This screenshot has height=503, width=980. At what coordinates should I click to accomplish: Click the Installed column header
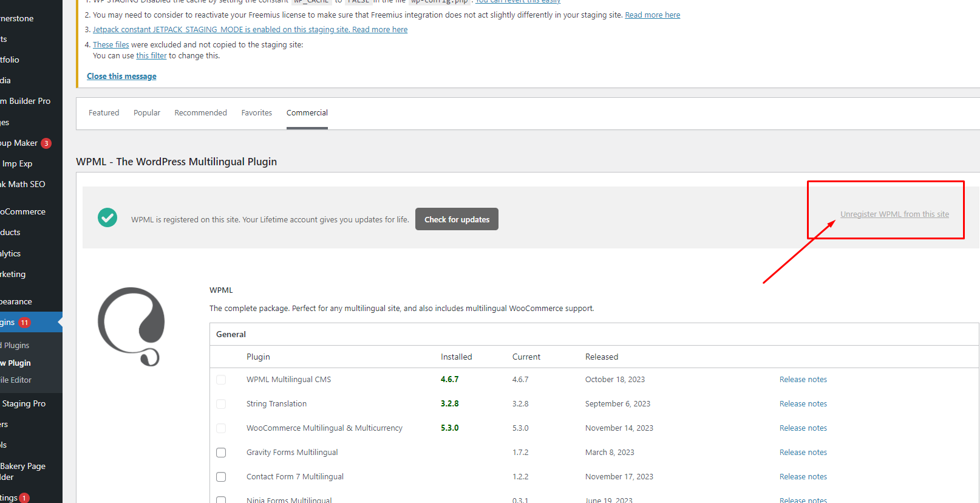coord(457,357)
